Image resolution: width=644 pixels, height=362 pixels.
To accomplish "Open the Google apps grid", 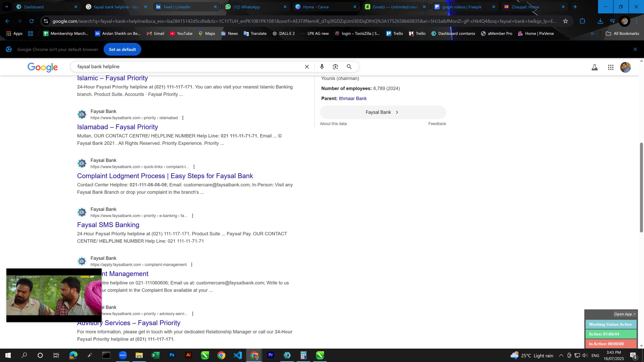I will [610, 67].
